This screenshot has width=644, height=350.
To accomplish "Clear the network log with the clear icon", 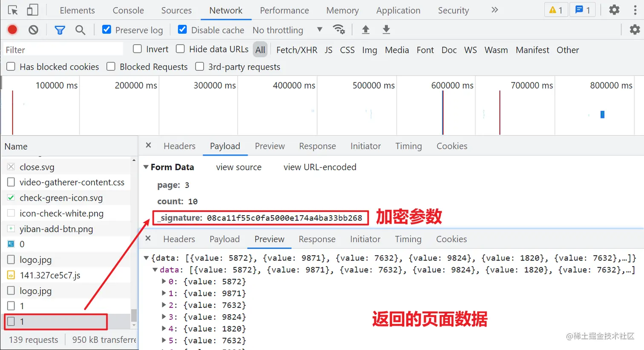I will (33, 29).
